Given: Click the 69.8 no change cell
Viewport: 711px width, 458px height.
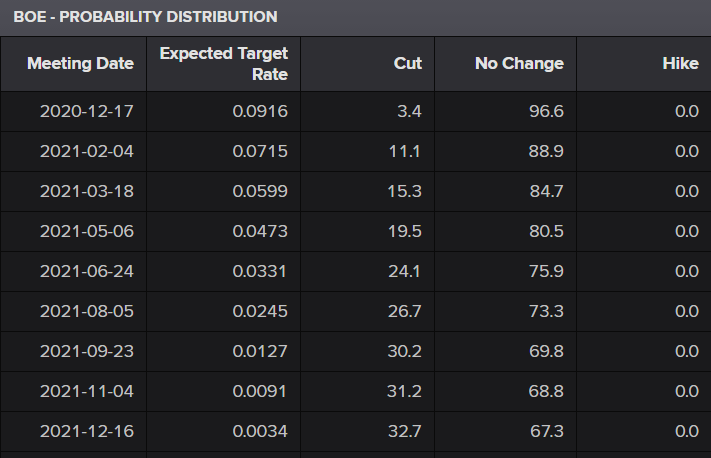Looking at the screenshot, I should click(506, 351).
